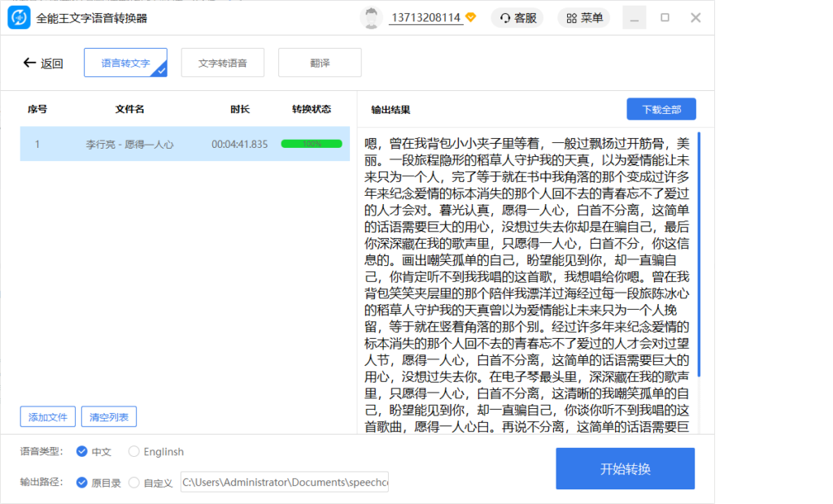This screenshot has height=504, width=833.
Task: Select Englinsh language radio button
Action: tap(134, 451)
